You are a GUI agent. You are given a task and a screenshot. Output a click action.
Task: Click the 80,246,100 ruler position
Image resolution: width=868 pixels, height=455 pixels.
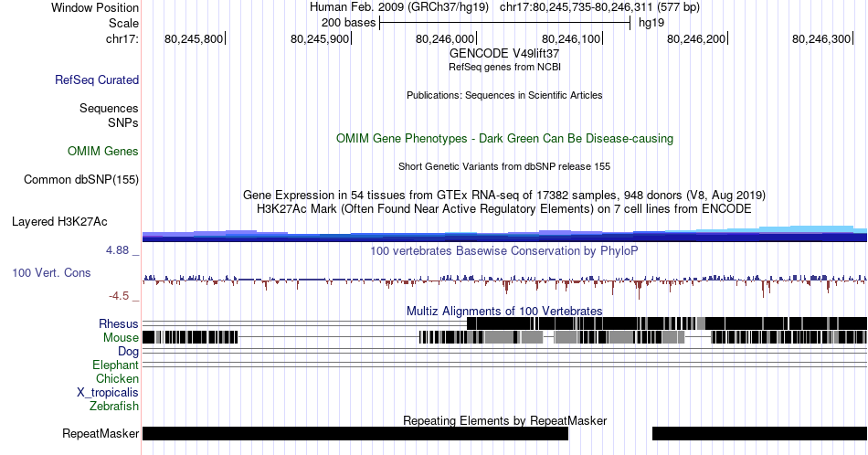(x=571, y=38)
